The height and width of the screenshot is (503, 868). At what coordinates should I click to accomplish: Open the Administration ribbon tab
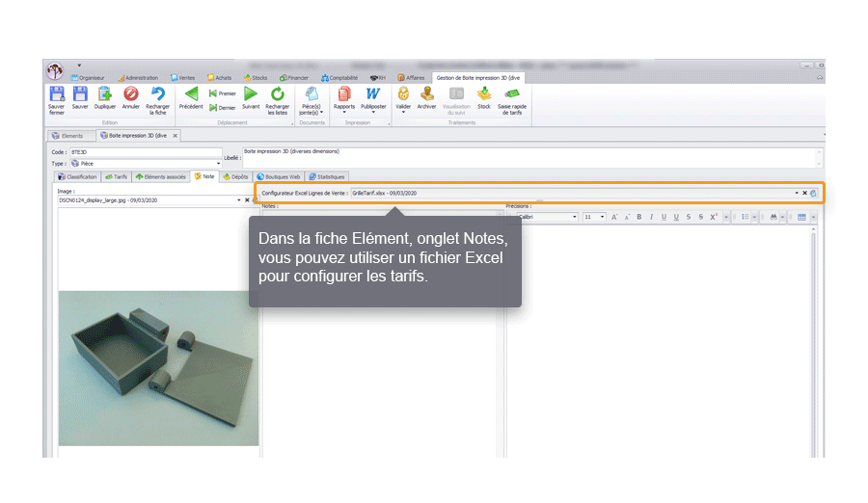[138, 78]
